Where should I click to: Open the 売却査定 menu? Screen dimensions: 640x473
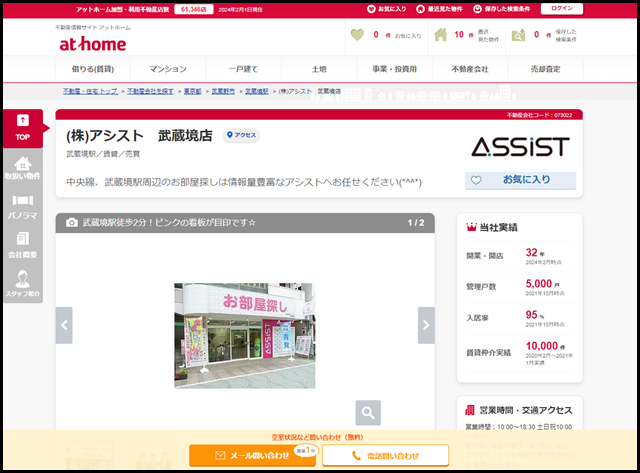pos(546,69)
